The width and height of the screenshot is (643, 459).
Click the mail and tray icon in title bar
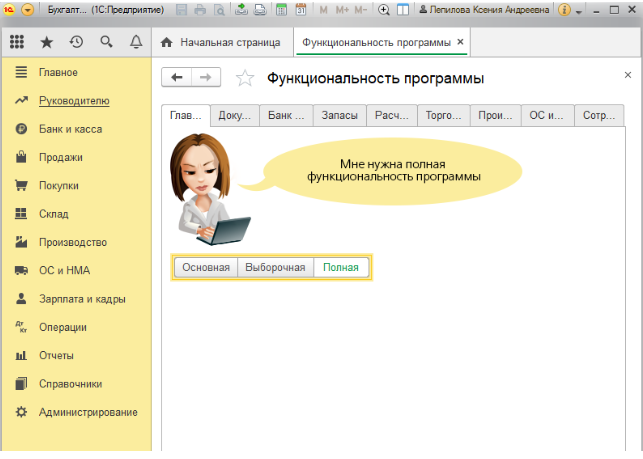260,9
